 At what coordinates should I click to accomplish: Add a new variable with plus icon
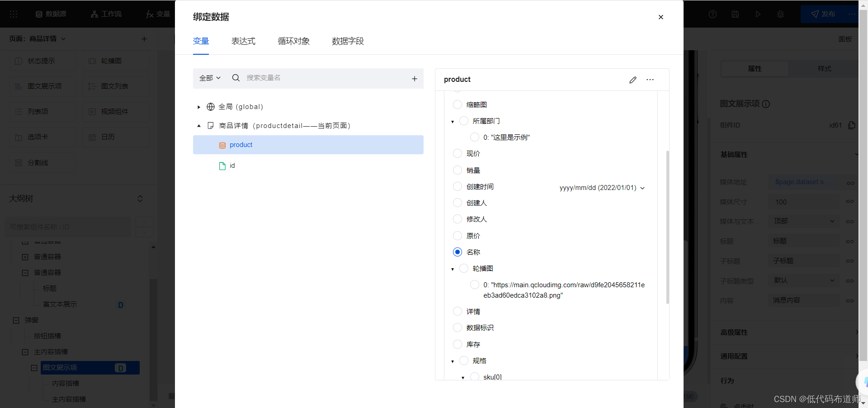click(415, 79)
